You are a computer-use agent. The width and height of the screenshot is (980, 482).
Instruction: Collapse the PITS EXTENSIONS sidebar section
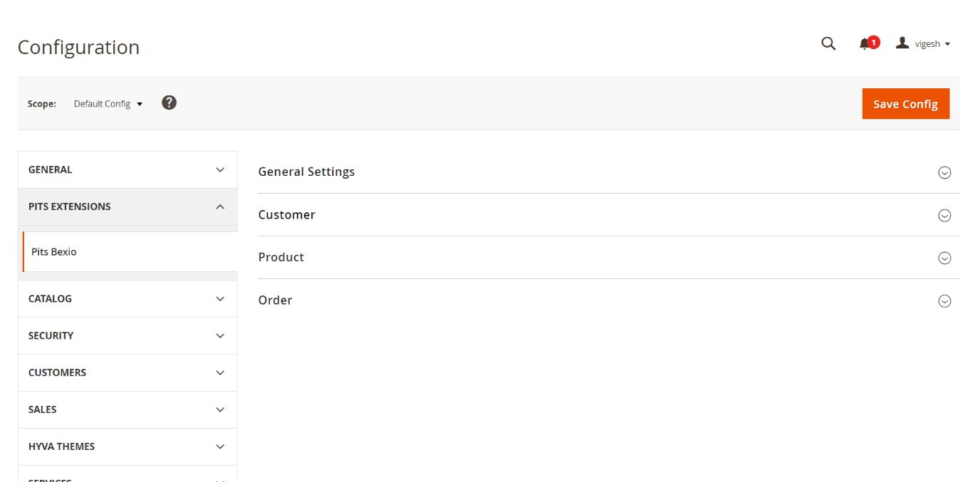[x=127, y=206]
